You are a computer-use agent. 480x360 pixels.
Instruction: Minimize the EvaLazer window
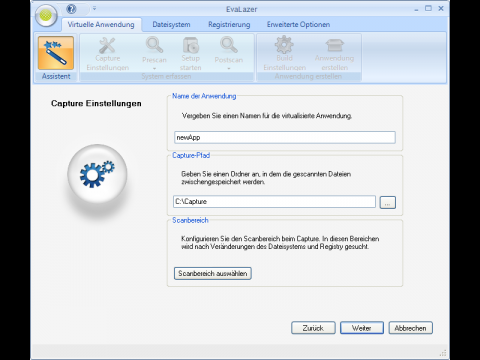(416, 9)
